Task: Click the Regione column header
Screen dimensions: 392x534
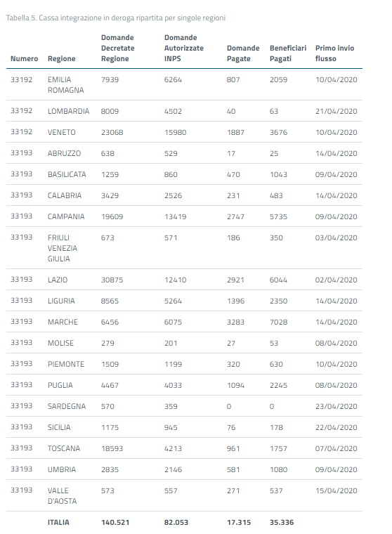Action: [61, 58]
